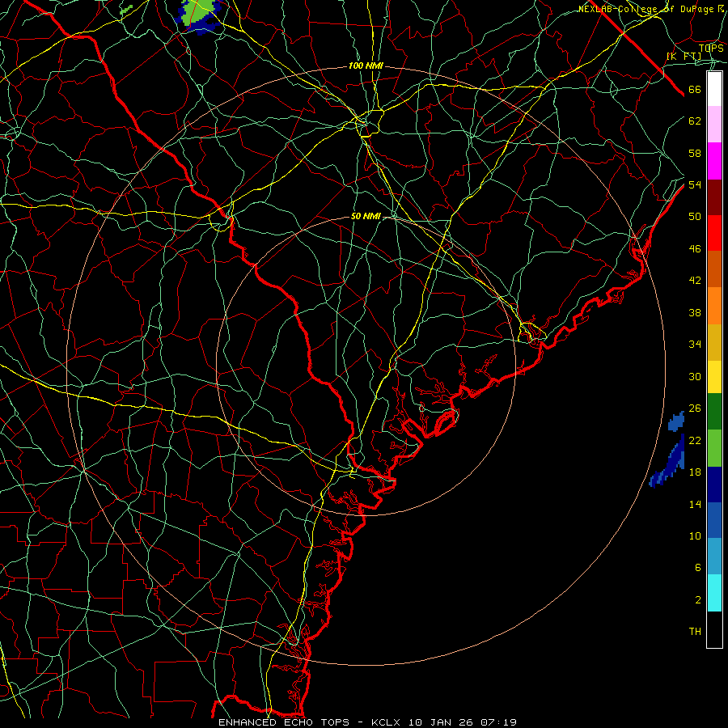Click the navy 22 kft legend swatch
The height and width of the screenshot is (728, 728).
[x=714, y=485]
